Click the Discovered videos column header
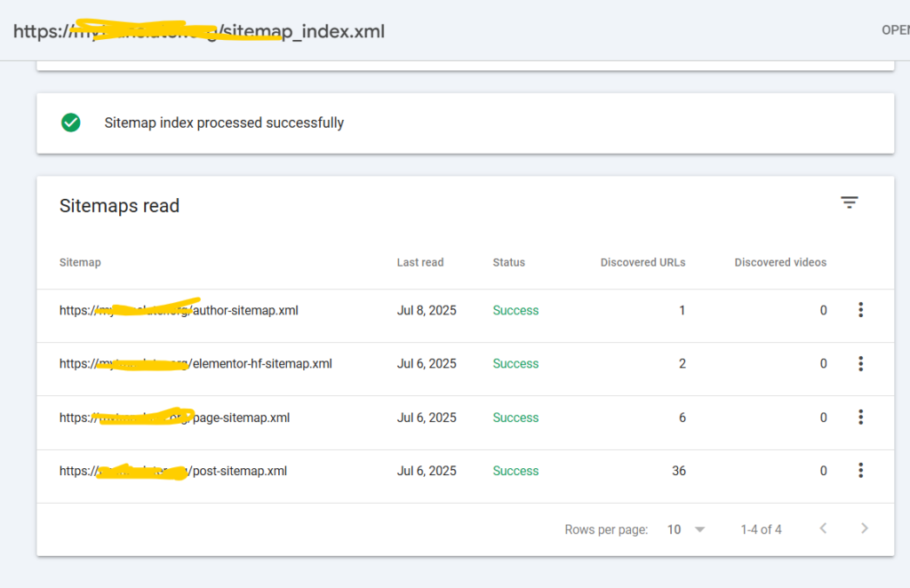Screen dimensions: 910x588 (x=780, y=262)
